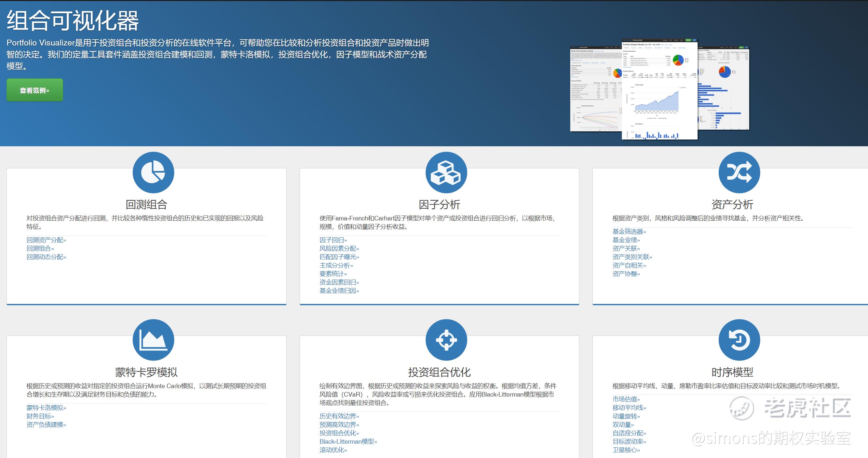
Task: Open the 基金筛选器» link
Action: pos(630,232)
